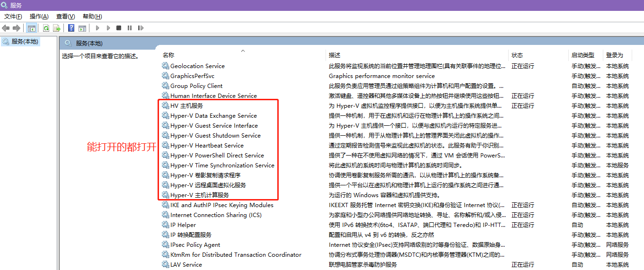
Task: Sort list by the 名称 column header
Action: pyautogui.click(x=168, y=55)
